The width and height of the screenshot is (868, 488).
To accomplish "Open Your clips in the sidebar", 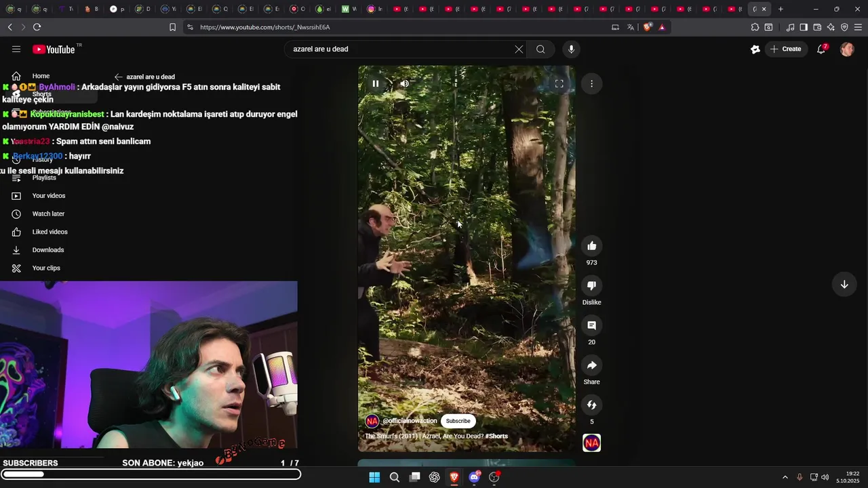I will [x=45, y=268].
